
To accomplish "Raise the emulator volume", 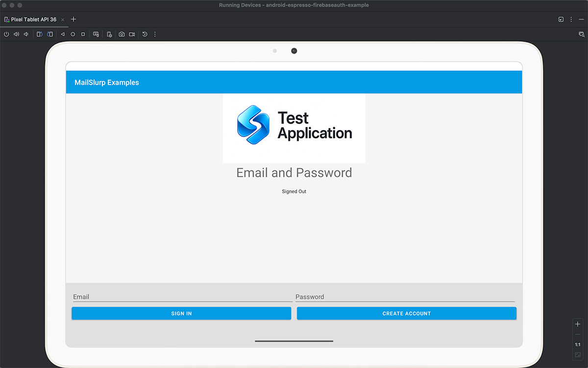I will [x=16, y=34].
